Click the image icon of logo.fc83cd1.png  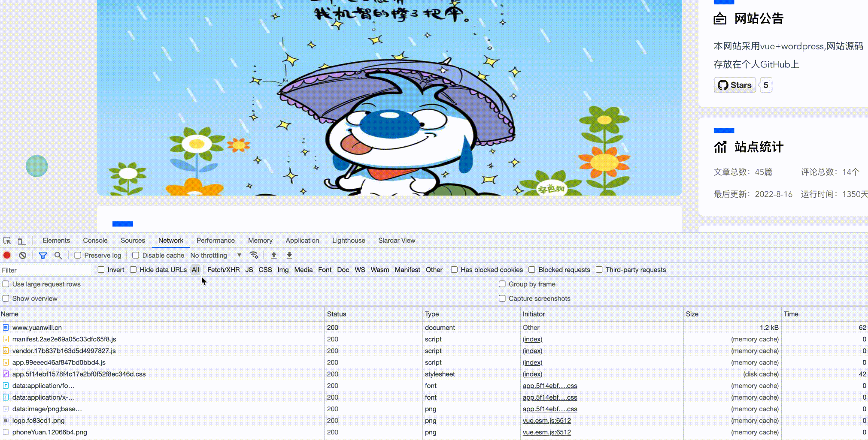(6, 421)
